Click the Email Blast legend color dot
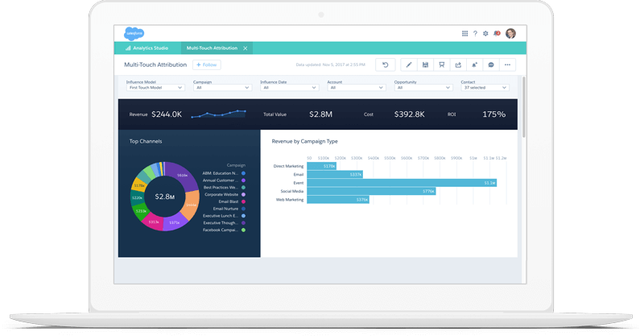The width and height of the screenshot is (644, 336). point(244,200)
